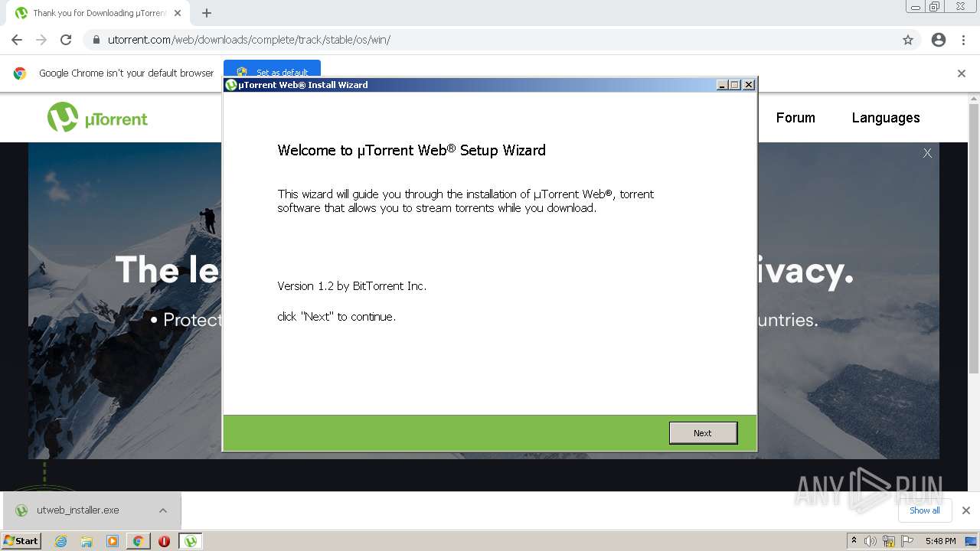980x551 pixels.
Task: View site info via the padlock icon
Action: pyautogui.click(x=96, y=40)
